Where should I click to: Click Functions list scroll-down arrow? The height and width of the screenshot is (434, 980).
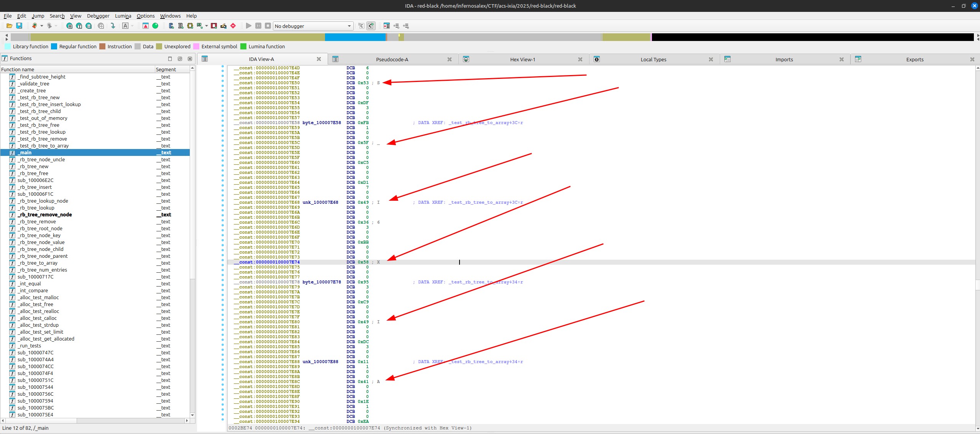192,415
